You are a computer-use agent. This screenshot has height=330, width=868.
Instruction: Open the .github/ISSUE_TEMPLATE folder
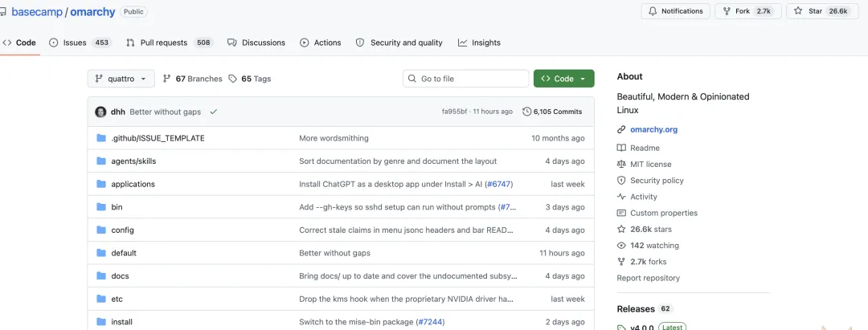coord(158,138)
